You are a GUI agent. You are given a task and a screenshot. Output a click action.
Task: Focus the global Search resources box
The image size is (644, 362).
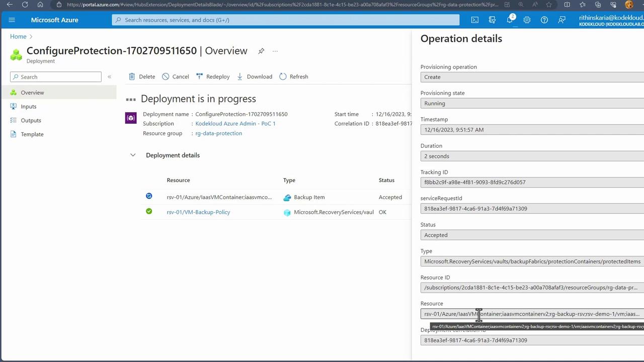(x=286, y=20)
